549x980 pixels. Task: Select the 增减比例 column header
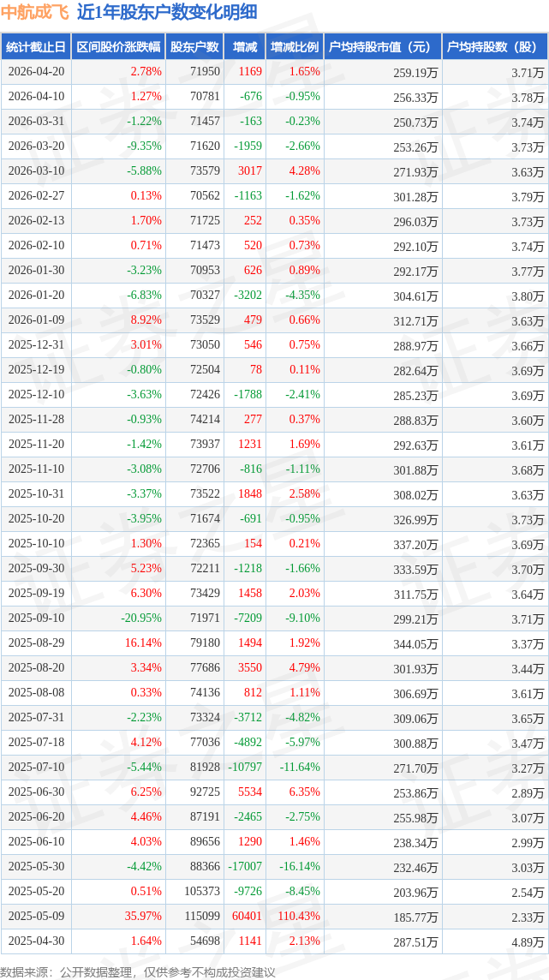click(x=294, y=47)
